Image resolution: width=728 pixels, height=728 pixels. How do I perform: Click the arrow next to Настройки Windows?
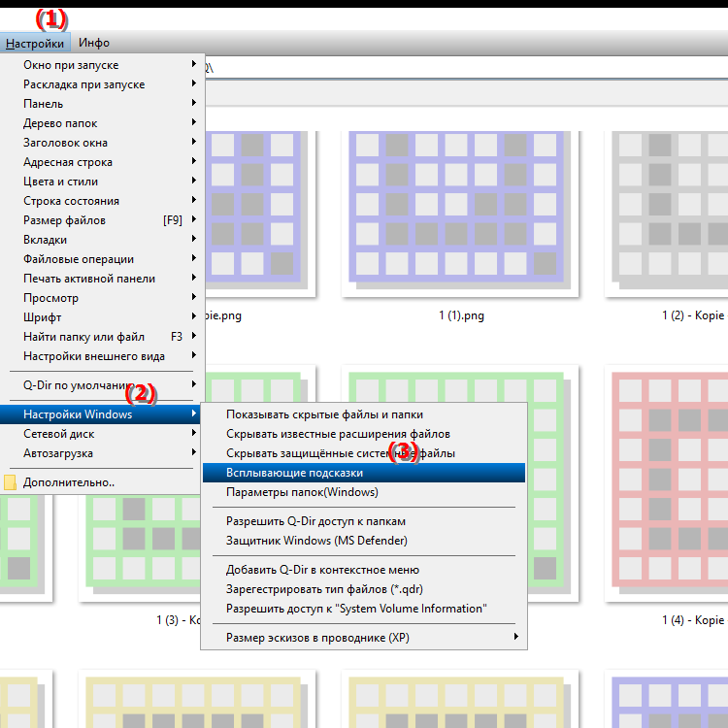click(193, 414)
